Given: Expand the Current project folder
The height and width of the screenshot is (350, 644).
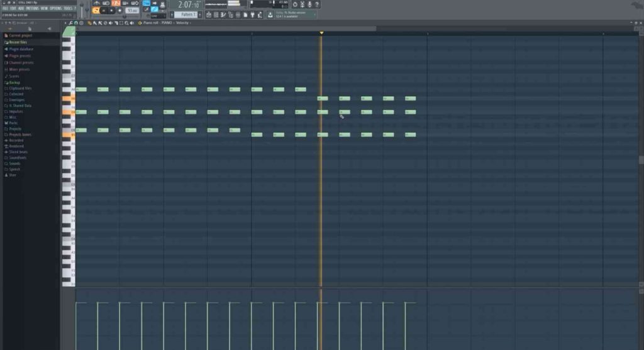Looking at the screenshot, I should click(x=21, y=35).
